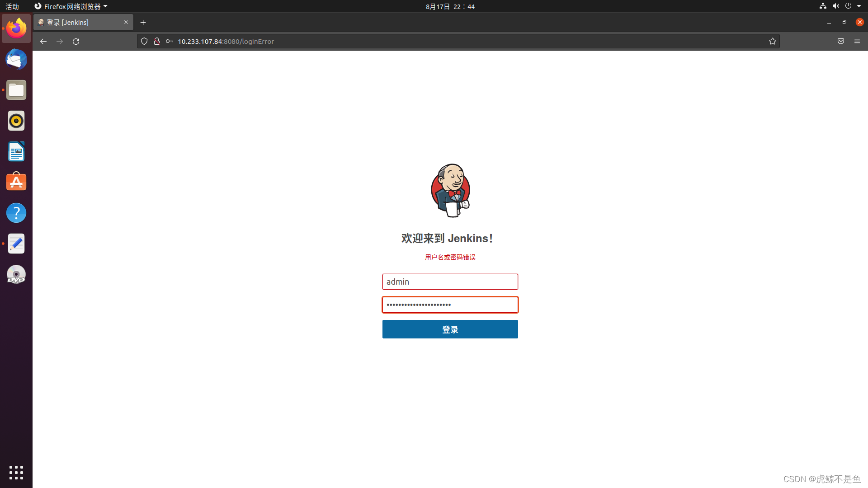Show all applications grid
This screenshot has height=488, width=868.
[16, 472]
